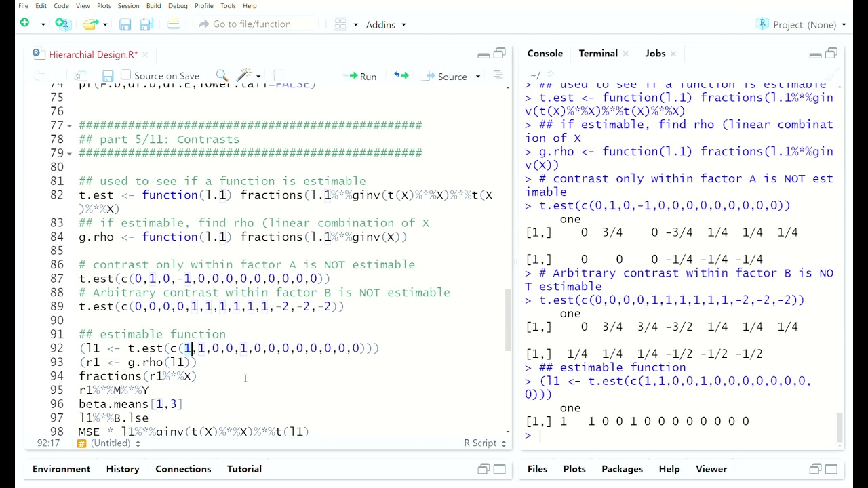This screenshot has height=488, width=868.
Task: Switch to the Jobs tab
Action: pos(655,53)
